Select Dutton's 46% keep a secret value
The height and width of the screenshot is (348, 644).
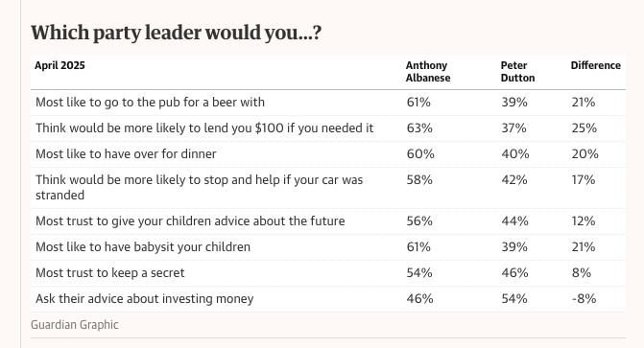click(514, 273)
